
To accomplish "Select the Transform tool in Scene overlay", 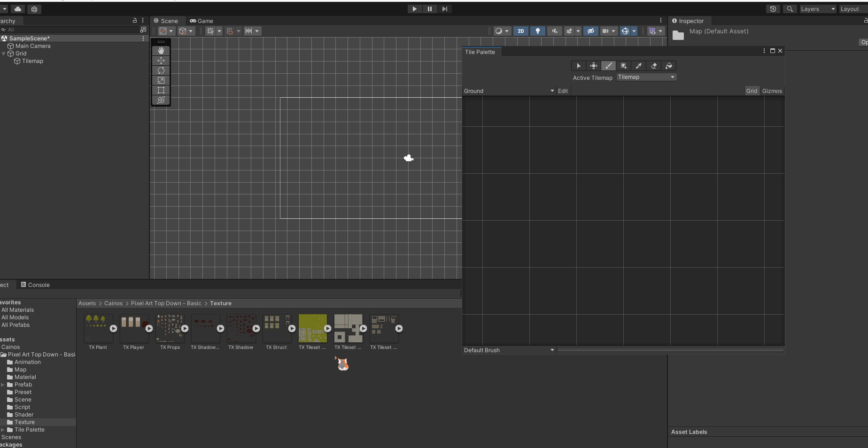I will click(x=161, y=100).
